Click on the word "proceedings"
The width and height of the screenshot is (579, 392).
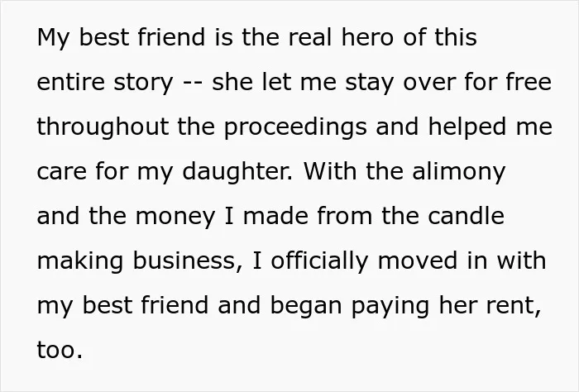click(295, 127)
